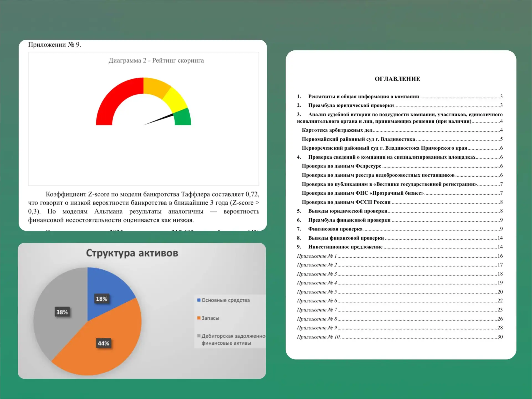Click 'Проверка по данным ФССП России' entry

click(x=402, y=202)
